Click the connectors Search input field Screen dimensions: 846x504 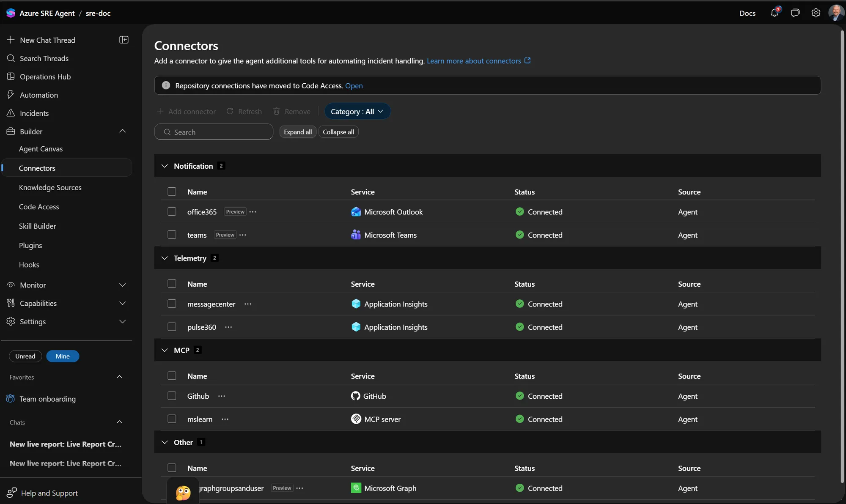(214, 132)
